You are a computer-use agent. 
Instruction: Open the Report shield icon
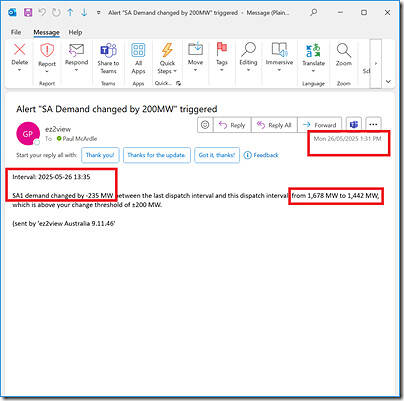[47, 51]
